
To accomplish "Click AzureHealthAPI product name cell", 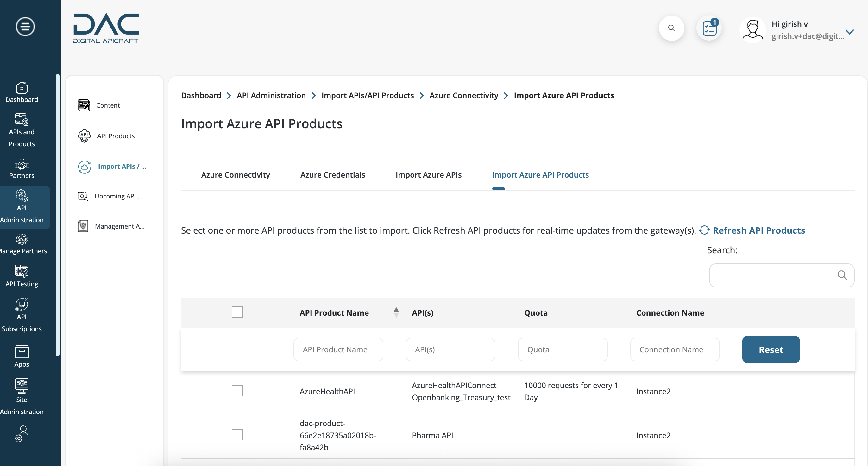I will click(x=327, y=392).
